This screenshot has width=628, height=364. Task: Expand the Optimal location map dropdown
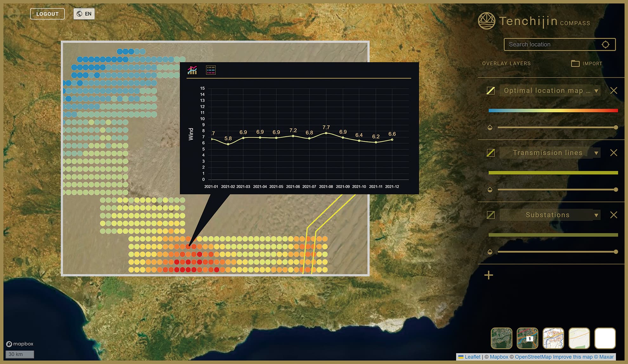click(596, 91)
